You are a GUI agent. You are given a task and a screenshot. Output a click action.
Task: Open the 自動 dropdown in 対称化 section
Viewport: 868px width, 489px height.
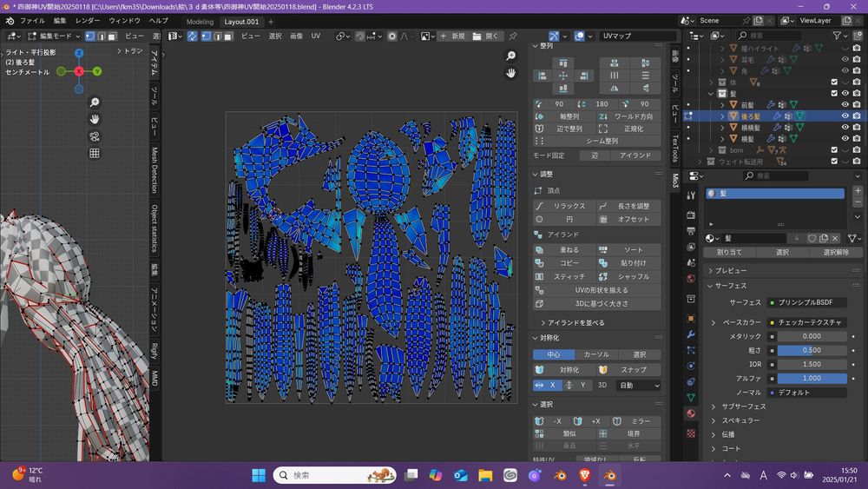point(639,385)
